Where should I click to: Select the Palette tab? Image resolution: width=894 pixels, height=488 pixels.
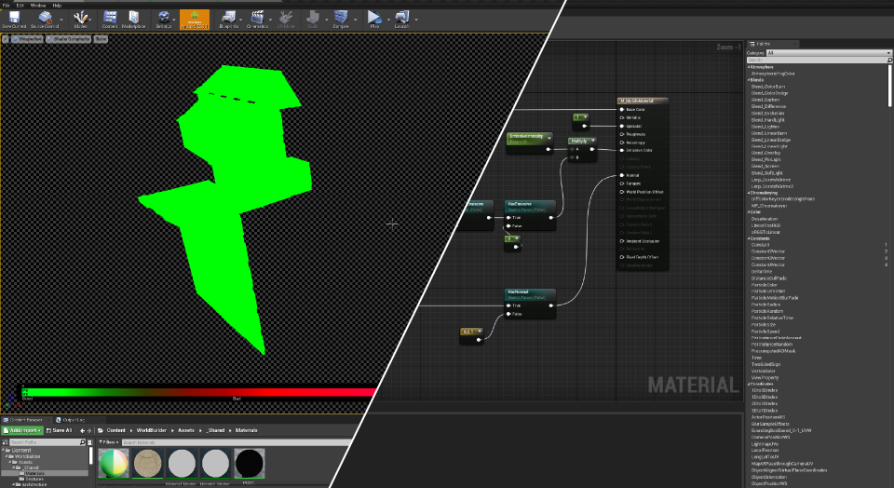[x=774, y=44]
